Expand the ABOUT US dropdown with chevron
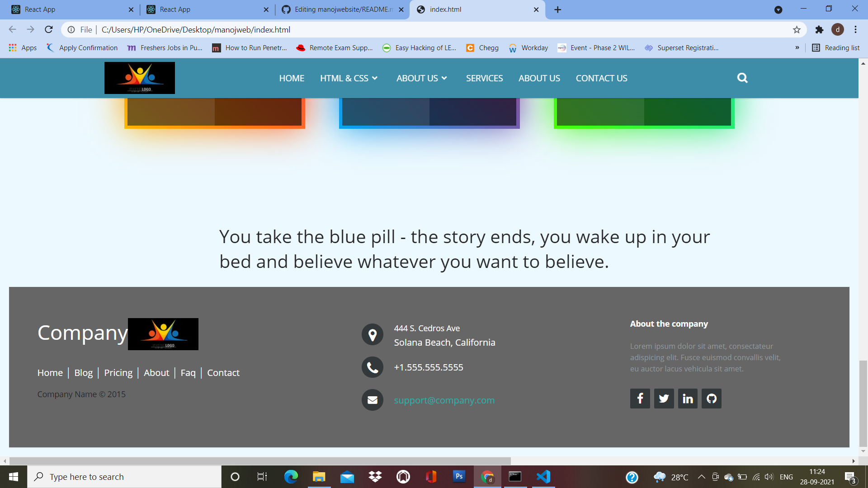 click(x=422, y=78)
